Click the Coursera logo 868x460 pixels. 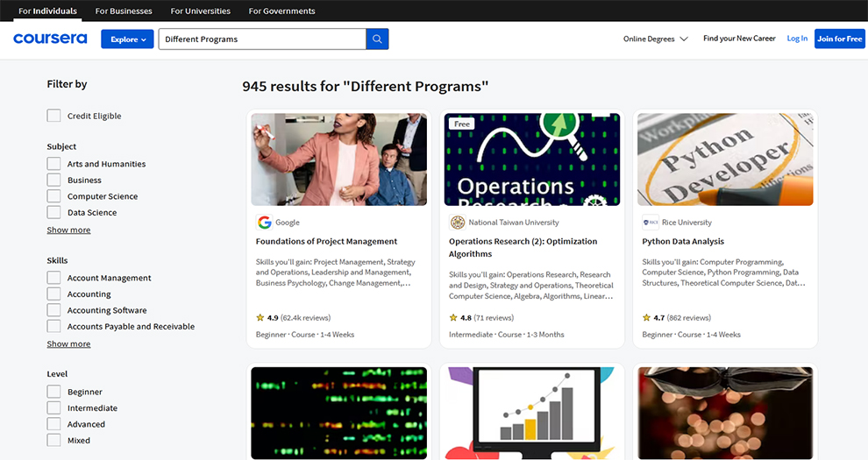click(x=50, y=39)
